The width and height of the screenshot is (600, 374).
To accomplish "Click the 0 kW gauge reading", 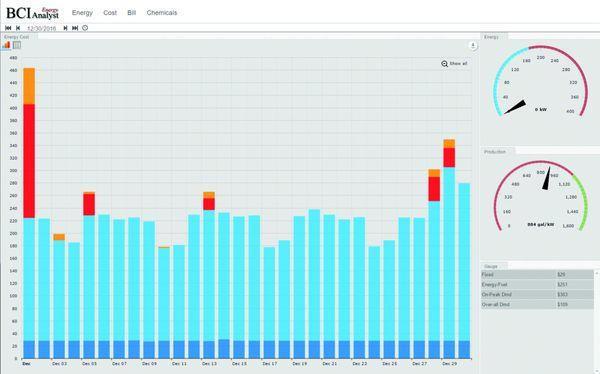I will click(541, 109).
